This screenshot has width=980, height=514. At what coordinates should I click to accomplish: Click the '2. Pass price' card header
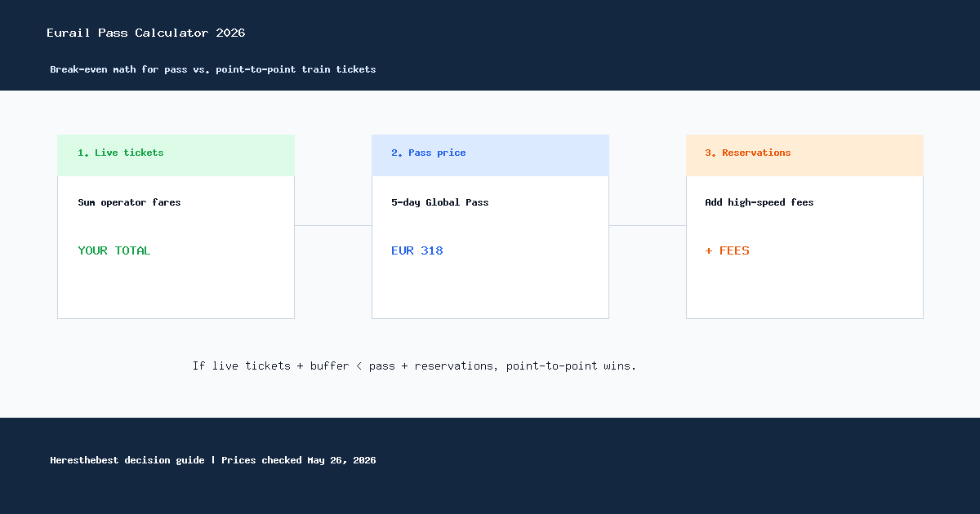[x=490, y=155]
